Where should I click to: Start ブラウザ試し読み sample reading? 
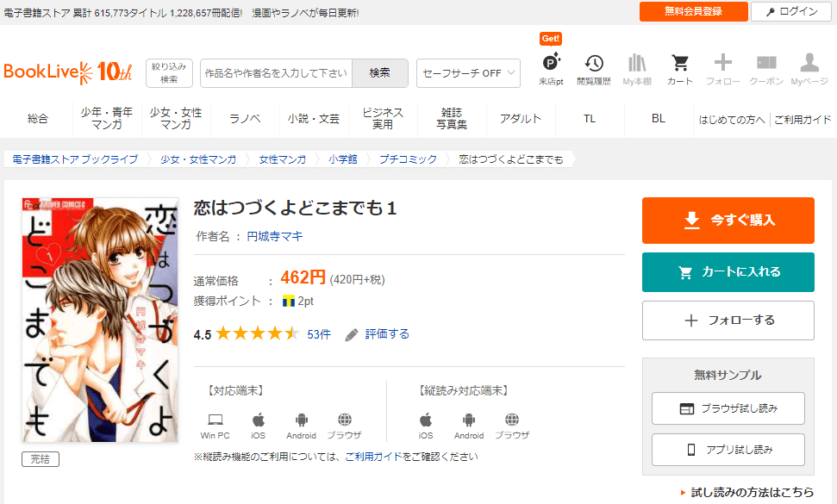click(x=728, y=408)
